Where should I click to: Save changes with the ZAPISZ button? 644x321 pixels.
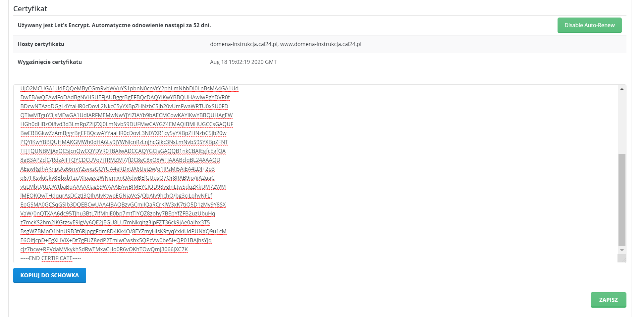pos(608,300)
